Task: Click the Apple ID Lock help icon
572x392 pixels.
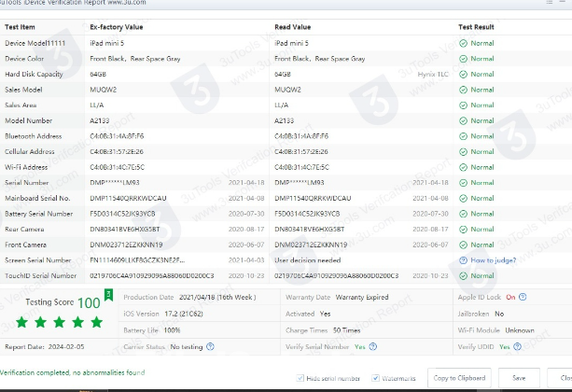Action: tap(523, 297)
